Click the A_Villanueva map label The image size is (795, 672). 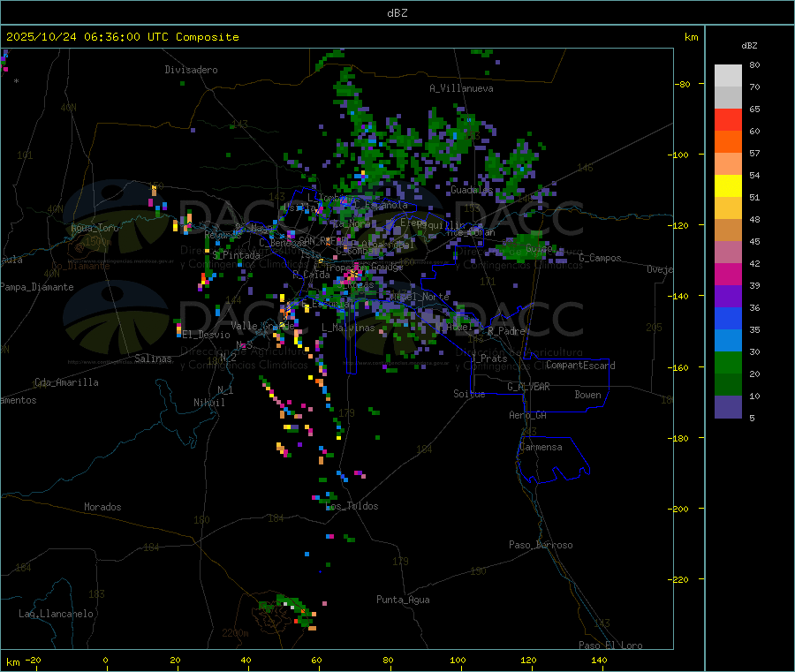click(461, 88)
